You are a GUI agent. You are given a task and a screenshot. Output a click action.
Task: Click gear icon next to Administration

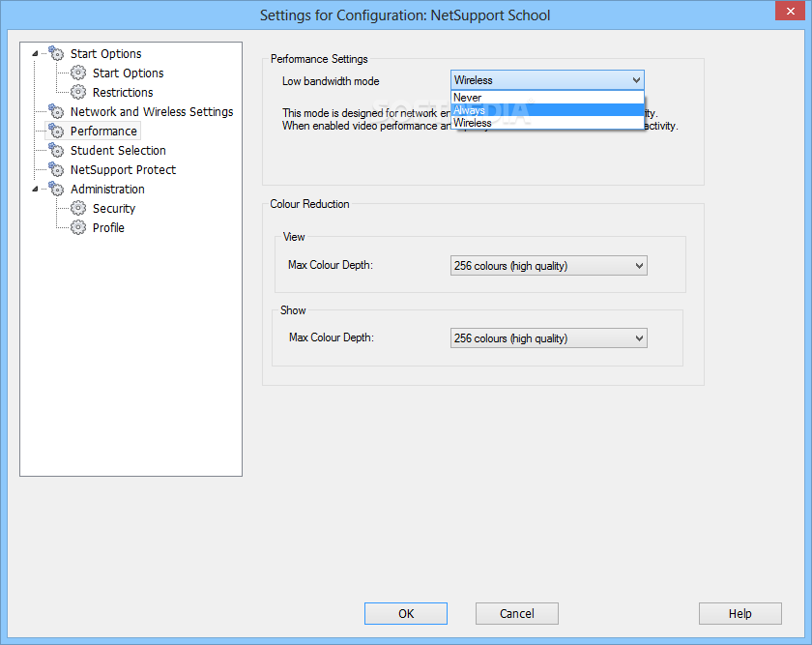point(56,189)
